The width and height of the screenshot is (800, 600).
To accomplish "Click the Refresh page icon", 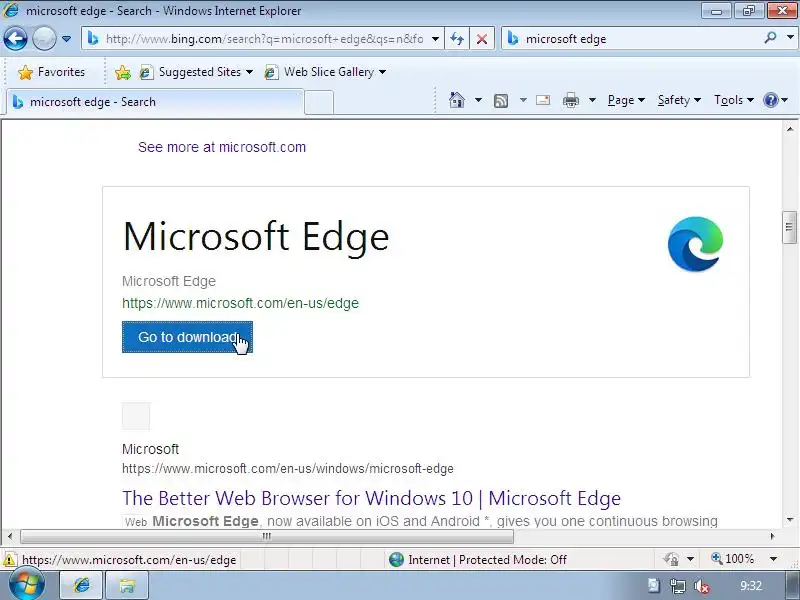I will [x=457, y=39].
